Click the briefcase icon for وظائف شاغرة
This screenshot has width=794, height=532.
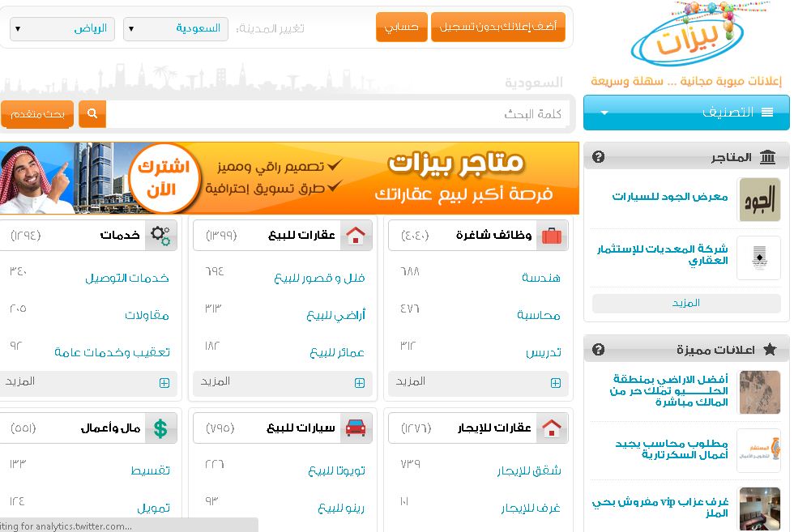tap(552, 236)
